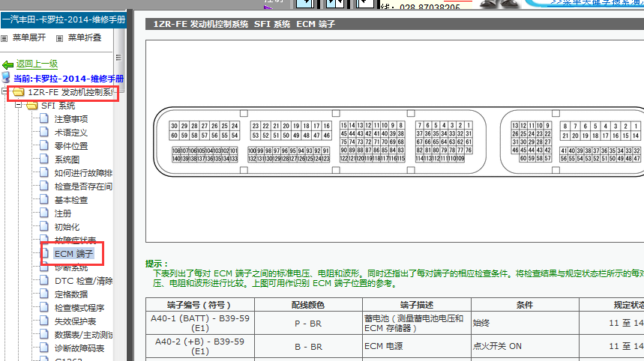Click the A40-1 (BATT) - B39-59 (E1) cell
The image size is (644, 361).
(x=200, y=323)
